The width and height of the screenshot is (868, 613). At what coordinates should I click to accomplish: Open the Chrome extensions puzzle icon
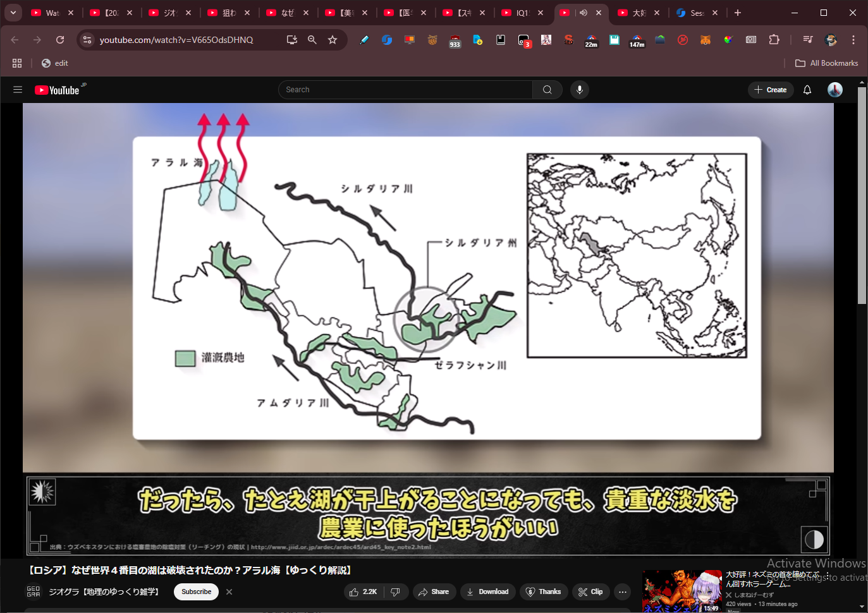(x=774, y=40)
